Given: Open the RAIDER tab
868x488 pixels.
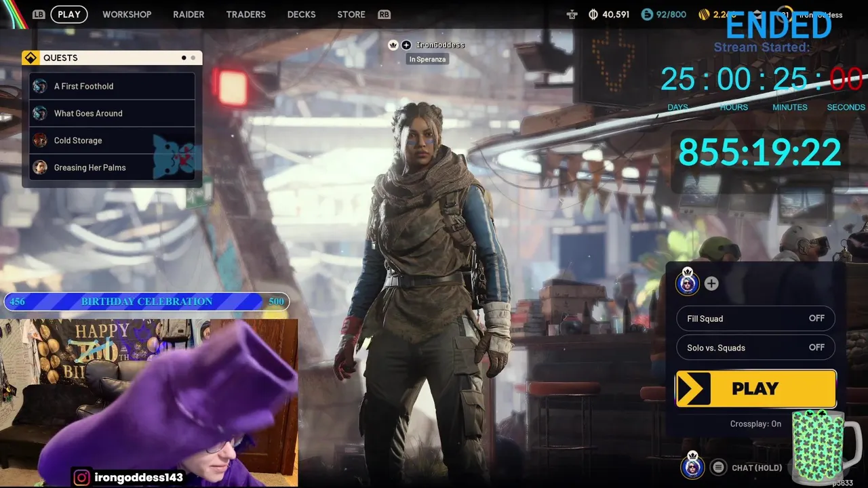Looking at the screenshot, I should pos(189,14).
